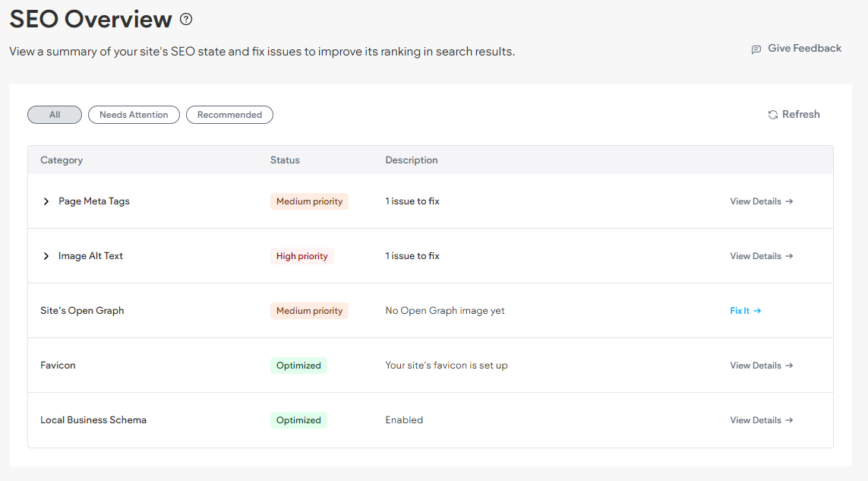The height and width of the screenshot is (481, 868).
Task: Click the Optimized badge on the Favicon row
Action: (298, 365)
